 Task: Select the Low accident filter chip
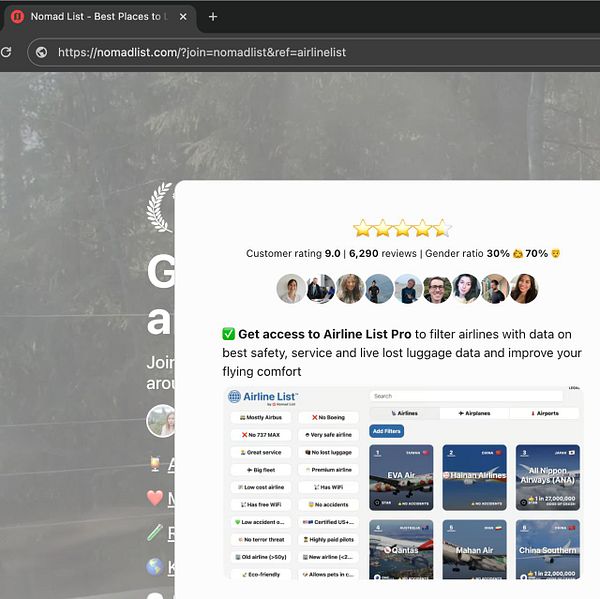261,522
